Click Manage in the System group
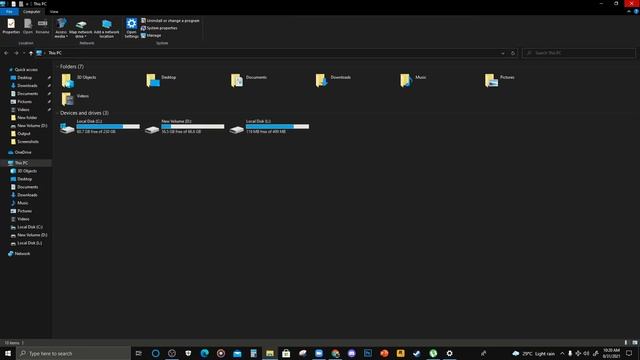Screen dimensions: 640x360 pyautogui.click(x=151, y=36)
